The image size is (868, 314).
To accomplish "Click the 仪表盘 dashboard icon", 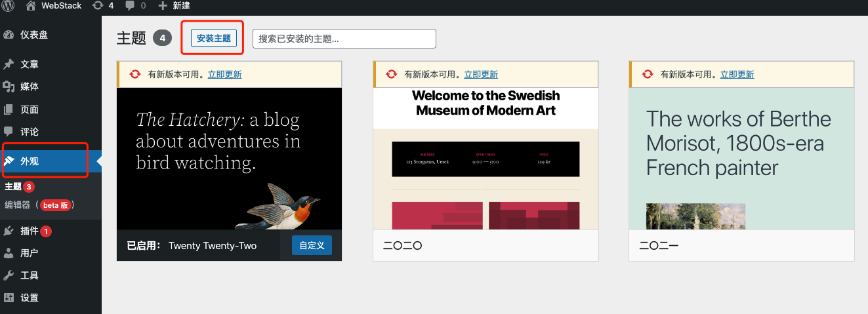I will [x=9, y=35].
